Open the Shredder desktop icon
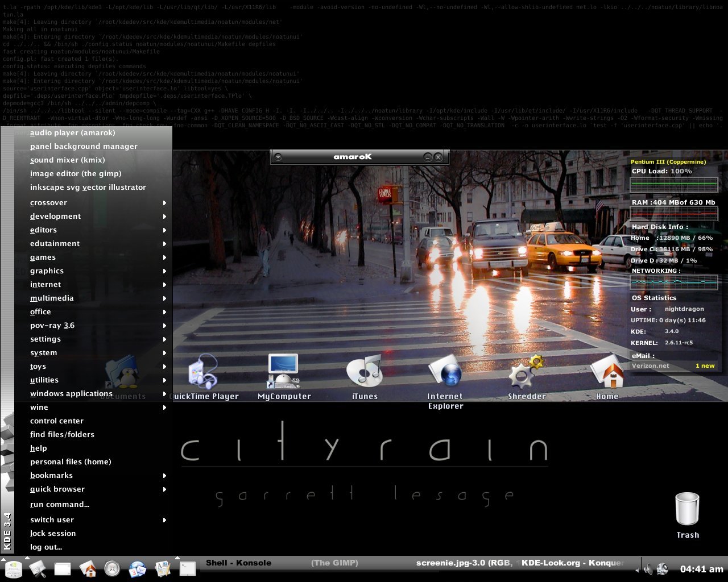The height and width of the screenshot is (582, 728). 527,377
